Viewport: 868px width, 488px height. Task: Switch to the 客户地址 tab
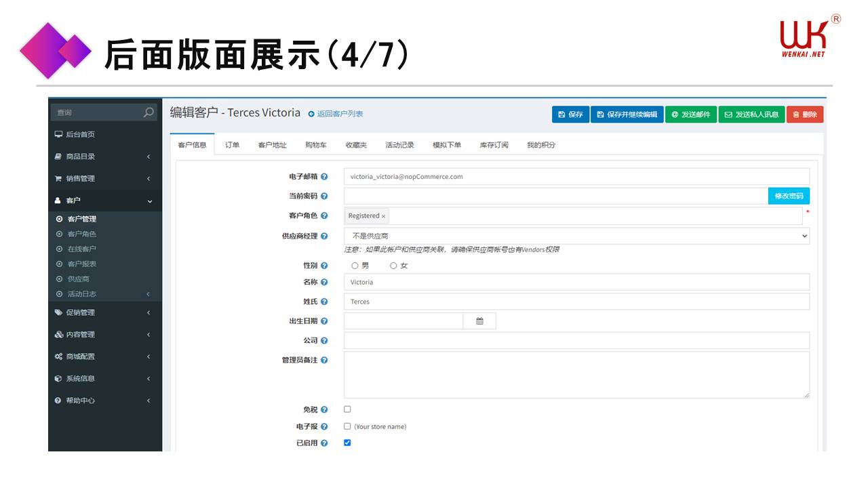272,145
